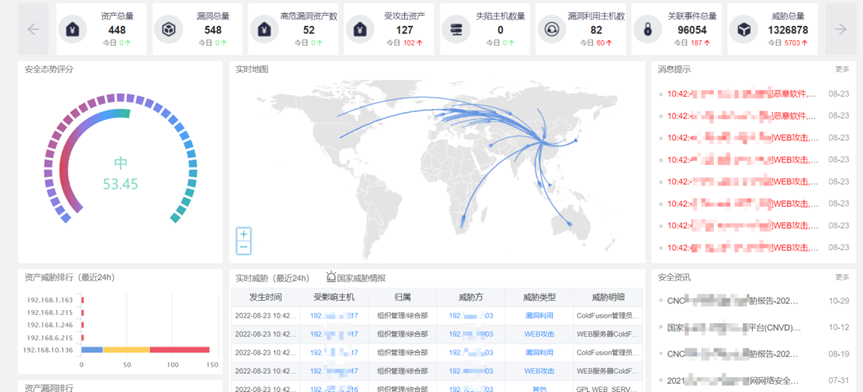The width and height of the screenshot is (863, 392).
Task: Click the 漏洞利用主机数 circular icon
Action: 551,29
